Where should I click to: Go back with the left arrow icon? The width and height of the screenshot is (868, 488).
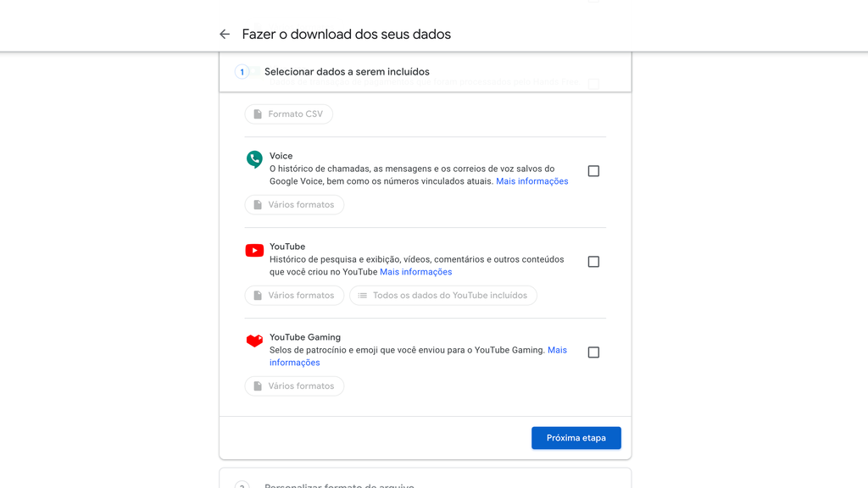pos(224,34)
